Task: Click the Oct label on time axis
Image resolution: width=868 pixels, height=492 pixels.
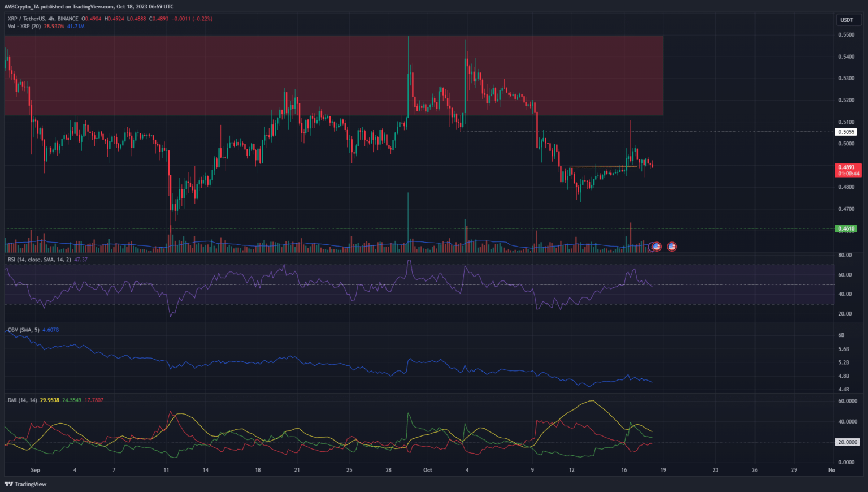Action: point(428,470)
